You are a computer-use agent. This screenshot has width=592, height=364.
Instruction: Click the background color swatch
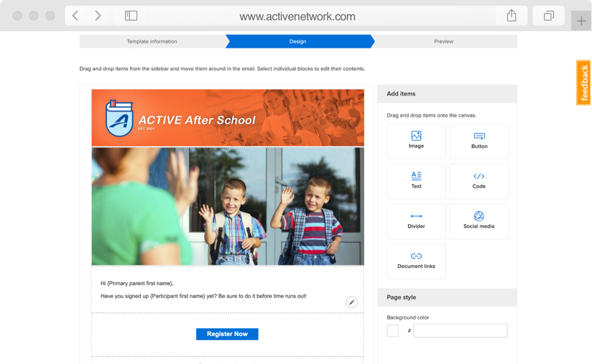pyautogui.click(x=392, y=331)
